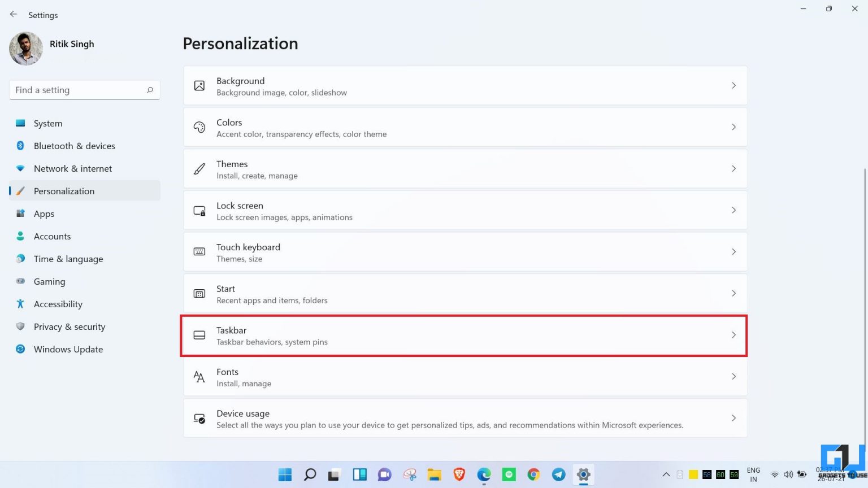Open the Themes settings row icon

click(x=199, y=168)
